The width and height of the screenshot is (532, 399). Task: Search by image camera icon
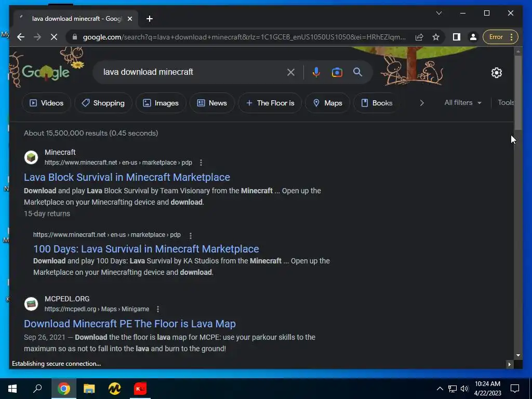337,72
